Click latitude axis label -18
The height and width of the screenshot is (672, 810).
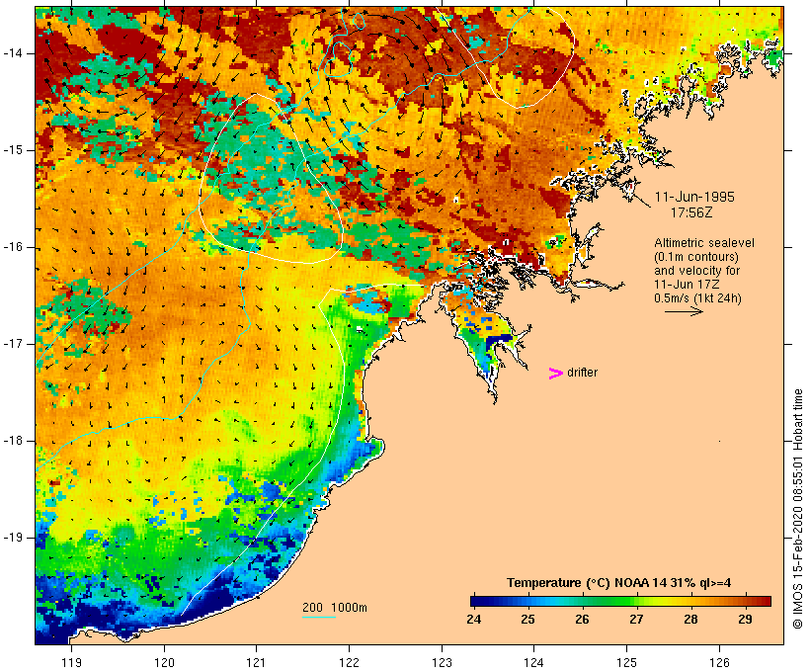point(13,441)
